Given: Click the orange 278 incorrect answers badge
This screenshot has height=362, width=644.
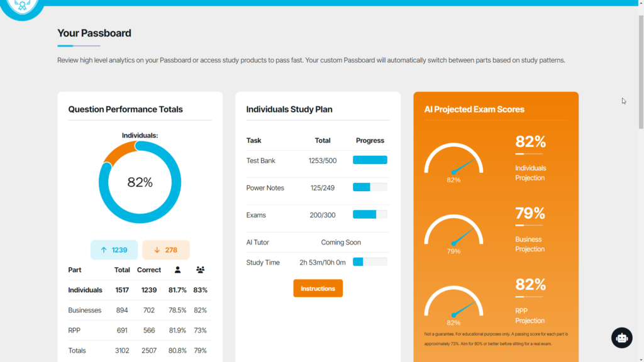Looking at the screenshot, I should point(166,250).
